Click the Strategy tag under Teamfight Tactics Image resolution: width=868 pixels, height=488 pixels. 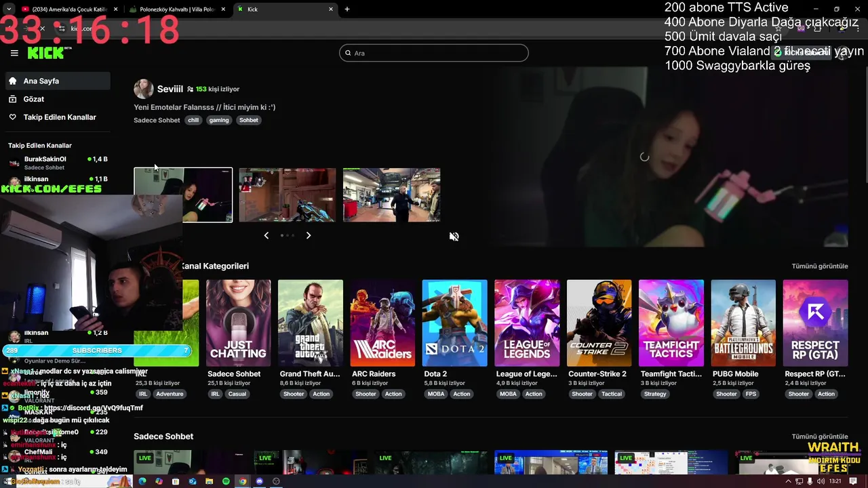[x=655, y=394]
